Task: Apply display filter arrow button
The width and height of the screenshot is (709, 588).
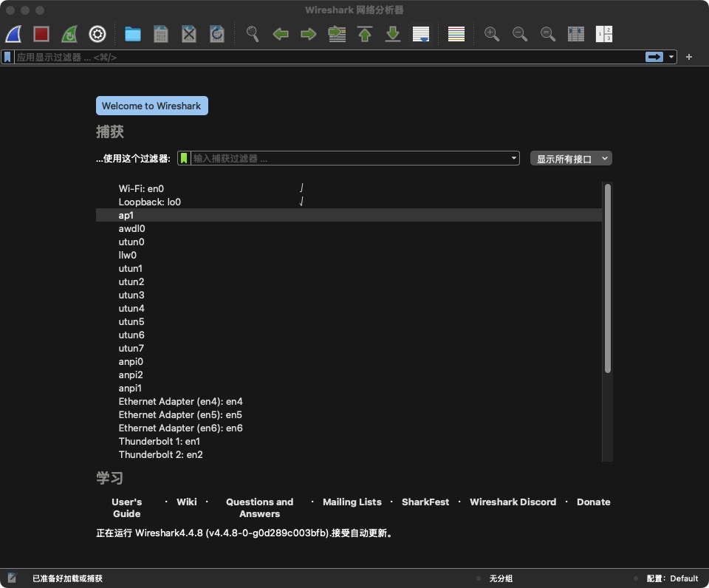Action: click(x=654, y=57)
